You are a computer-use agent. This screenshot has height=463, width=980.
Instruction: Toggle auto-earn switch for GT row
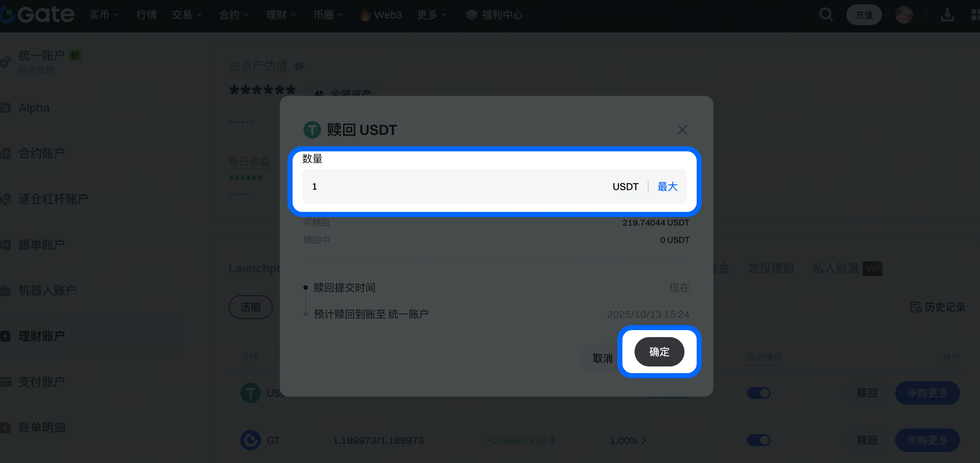(759, 440)
